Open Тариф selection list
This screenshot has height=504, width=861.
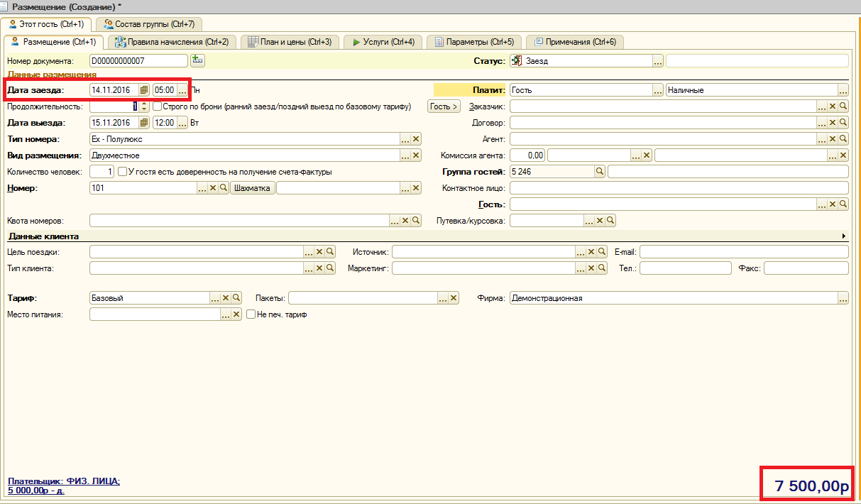[x=215, y=298]
